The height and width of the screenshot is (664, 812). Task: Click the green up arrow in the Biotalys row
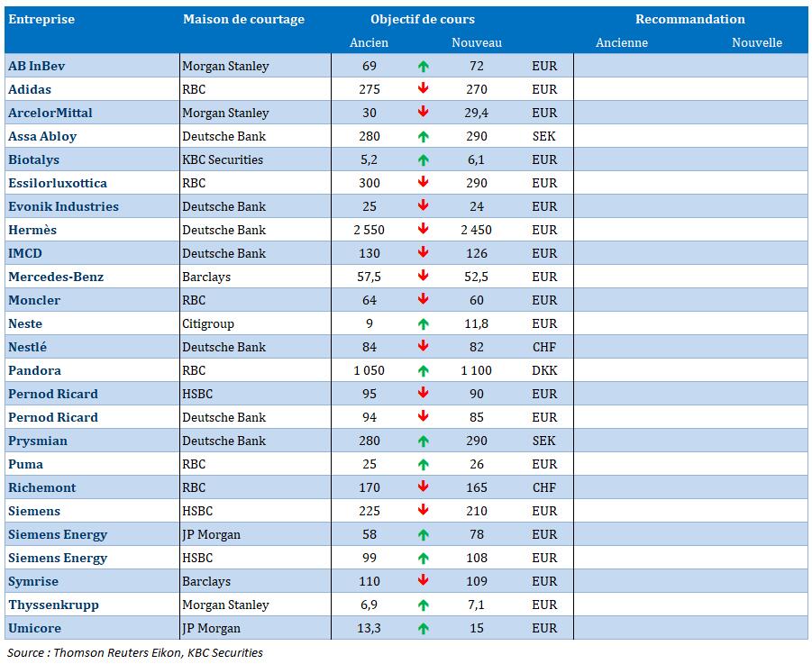(423, 160)
